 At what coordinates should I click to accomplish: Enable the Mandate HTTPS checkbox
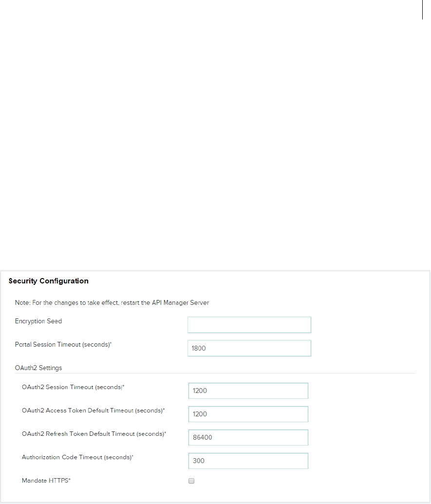(x=191, y=481)
